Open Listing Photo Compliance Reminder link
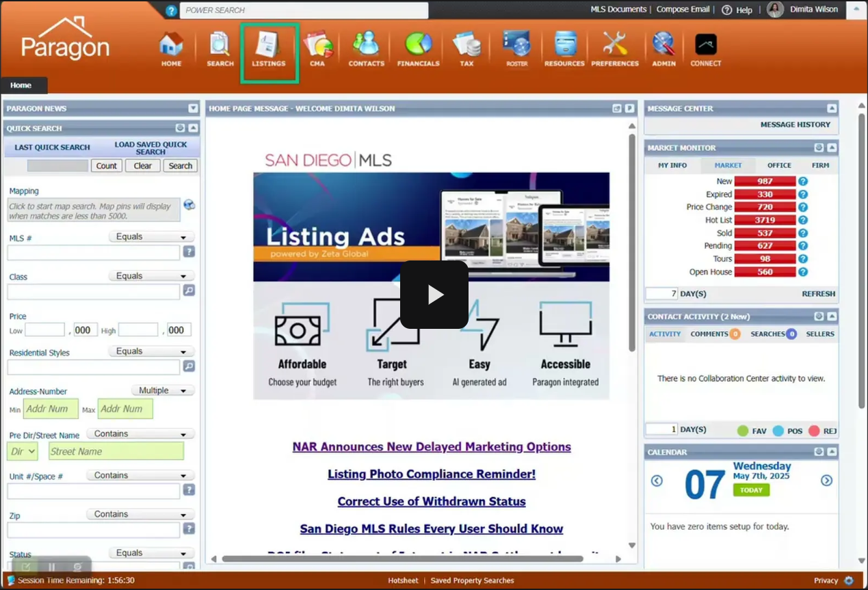 coord(432,474)
